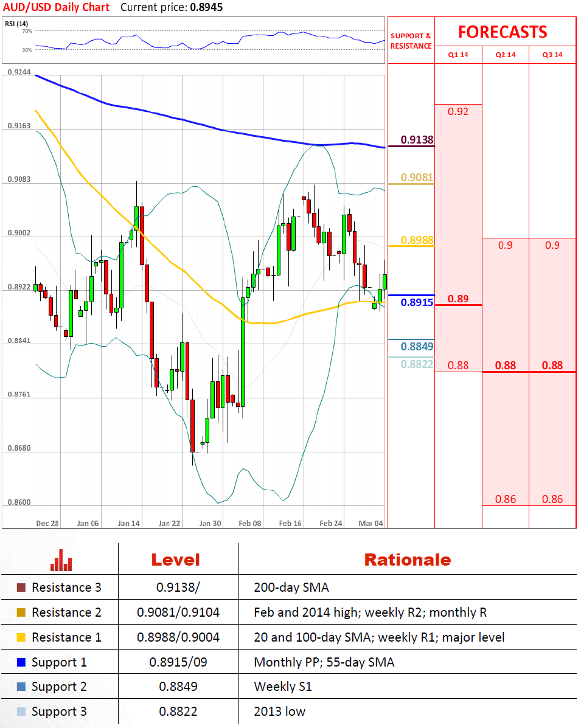The image size is (581, 728).
Task: Click the pale blue Support 3 swatch
Action: tap(21, 712)
